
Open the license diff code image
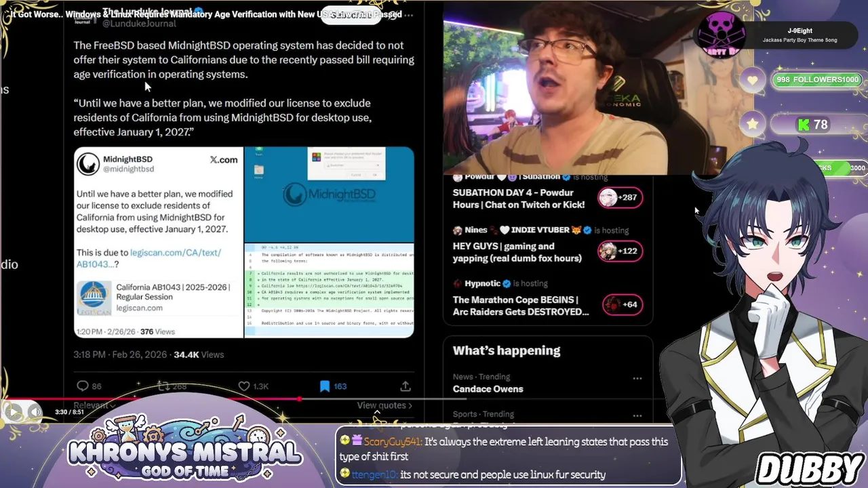329,290
